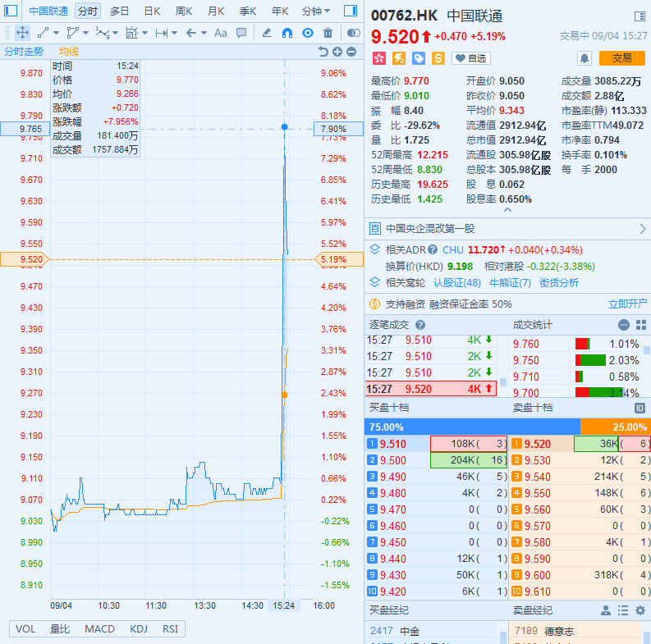Open more options ellipsis in 成交统计
This screenshot has height=644, width=651.
click(624, 325)
